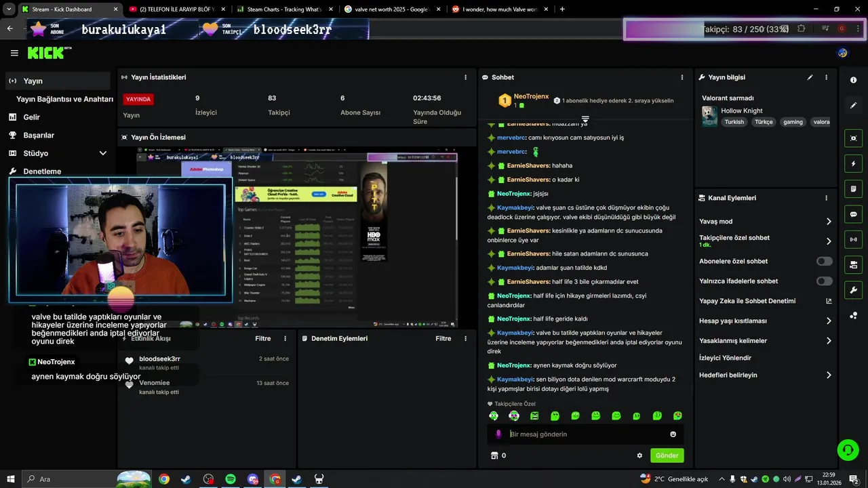Open the Filtre dropdown in Denetim Eylemleri

pyautogui.click(x=443, y=338)
